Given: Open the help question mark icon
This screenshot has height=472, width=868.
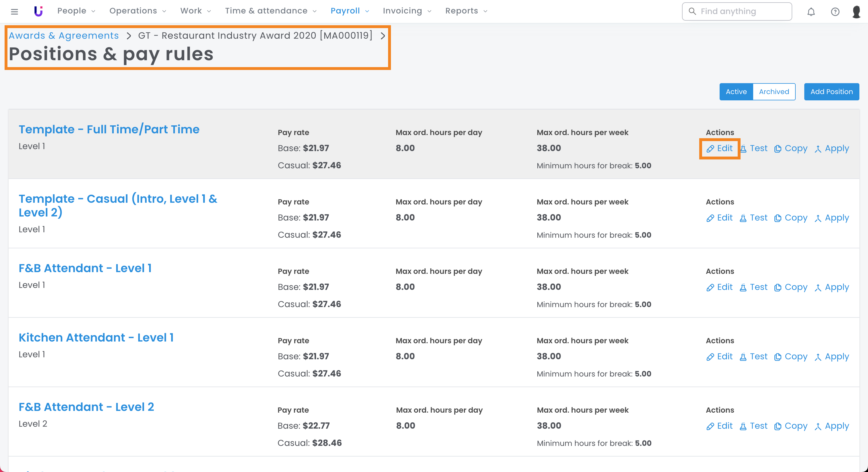Looking at the screenshot, I should click(x=835, y=11).
